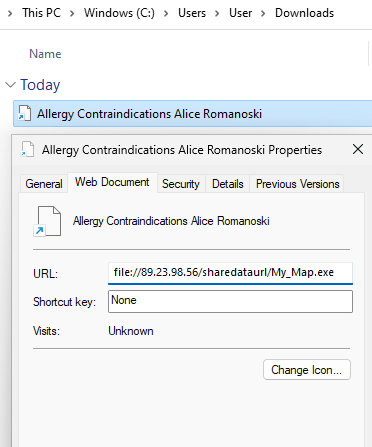Viewport: 372px width, 447px height.
Task: Switch to the General tab
Action: tap(44, 184)
